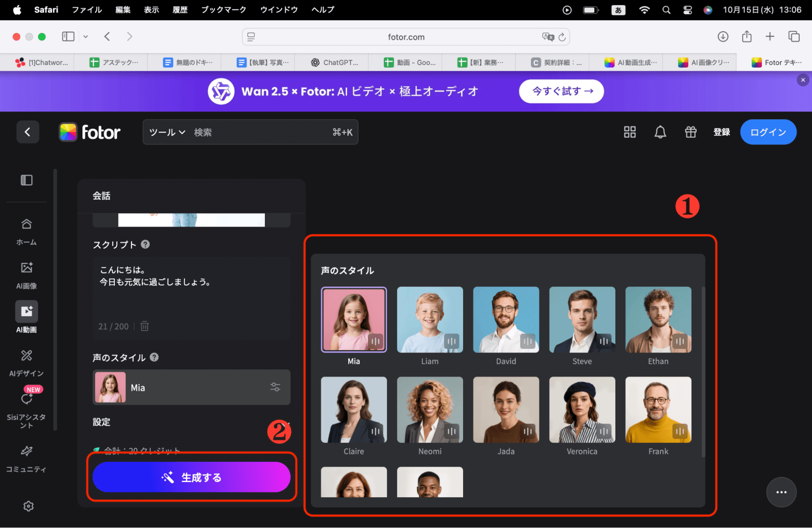Play David's voice sample
The height and width of the screenshot is (528, 812).
coord(528,342)
